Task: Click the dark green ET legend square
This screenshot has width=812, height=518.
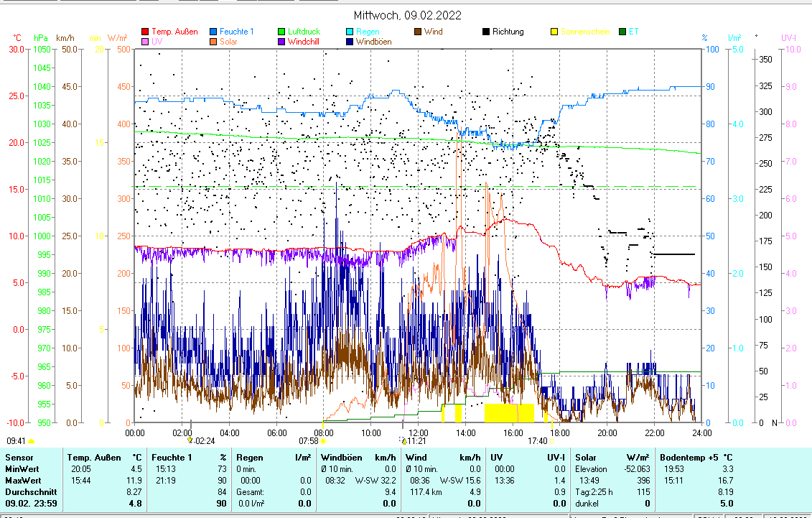Action: point(622,32)
